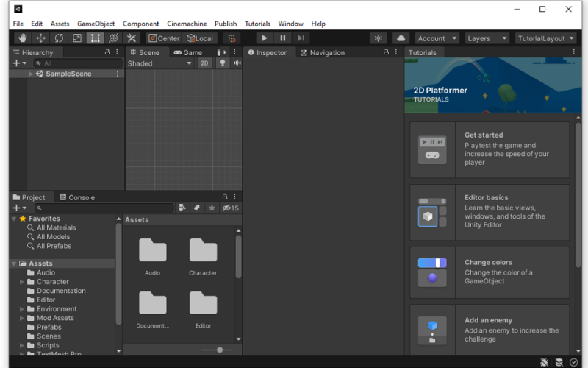Select the Prefabs folder in tree

pos(49,327)
